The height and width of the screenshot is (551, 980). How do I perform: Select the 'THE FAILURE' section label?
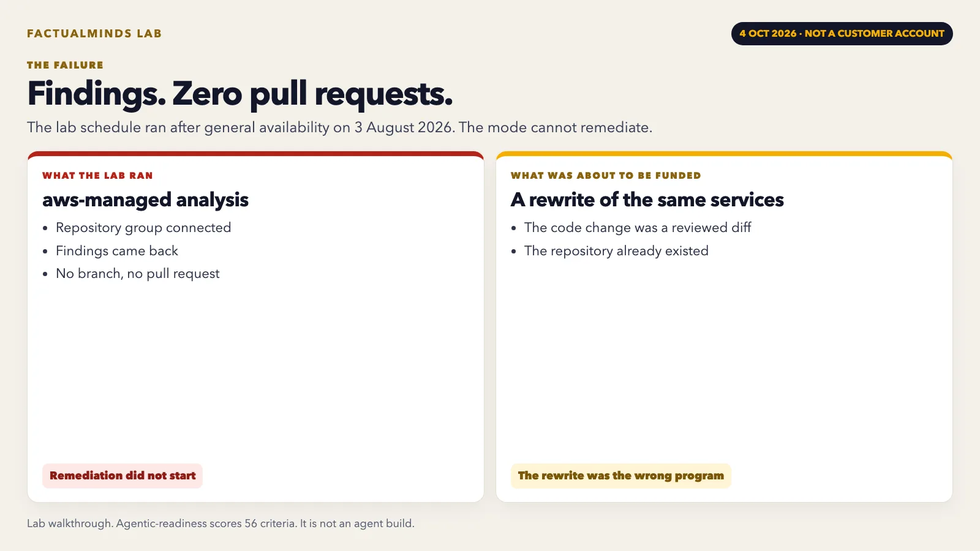pos(65,65)
